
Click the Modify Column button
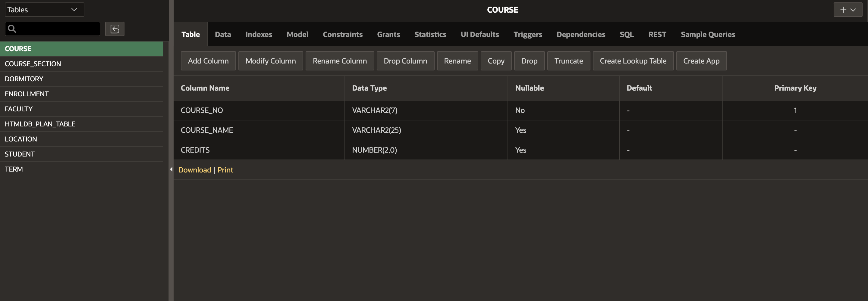pyautogui.click(x=271, y=61)
